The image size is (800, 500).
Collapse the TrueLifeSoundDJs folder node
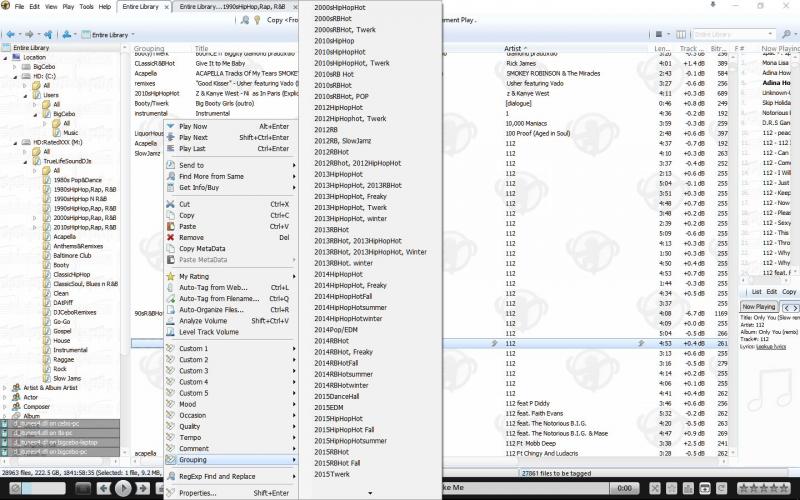click(24, 161)
